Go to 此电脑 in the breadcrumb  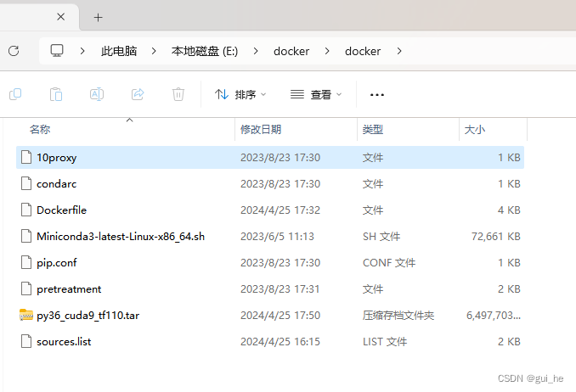(x=119, y=51)
